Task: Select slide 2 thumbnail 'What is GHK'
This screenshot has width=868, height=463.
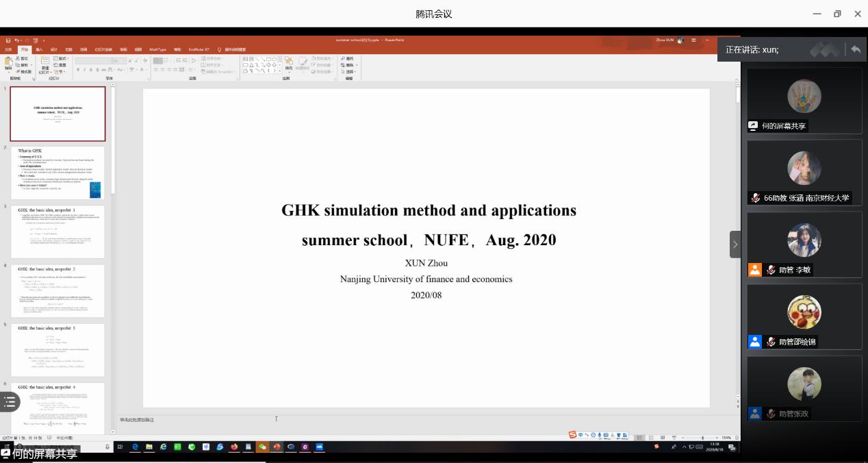Action: (58, 172)
